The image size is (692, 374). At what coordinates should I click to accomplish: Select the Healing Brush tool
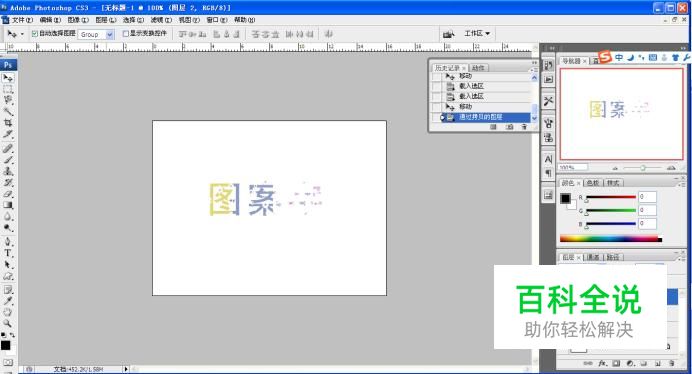(x=8, y=148)
